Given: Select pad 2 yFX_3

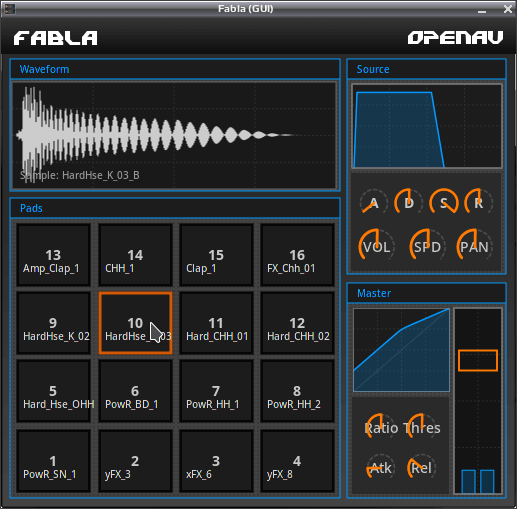Looking at the screenshot, I should (x=135, y=461).
